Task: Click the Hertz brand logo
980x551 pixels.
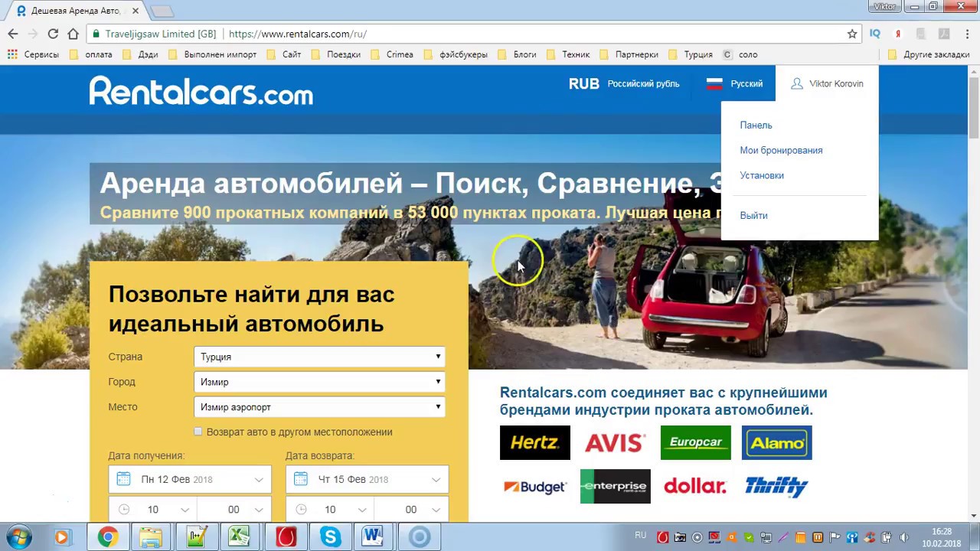Action: [x=535, y=442]
